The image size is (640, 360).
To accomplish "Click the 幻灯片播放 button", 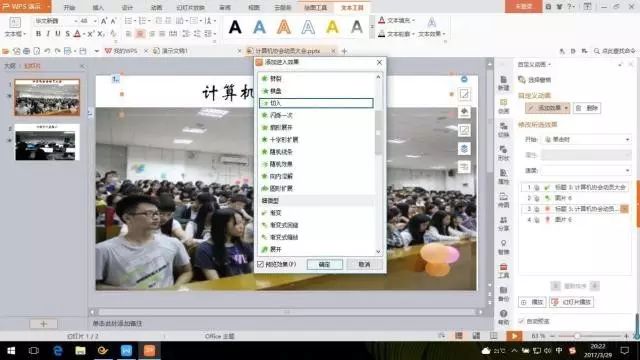I will [x=571, y=302].
